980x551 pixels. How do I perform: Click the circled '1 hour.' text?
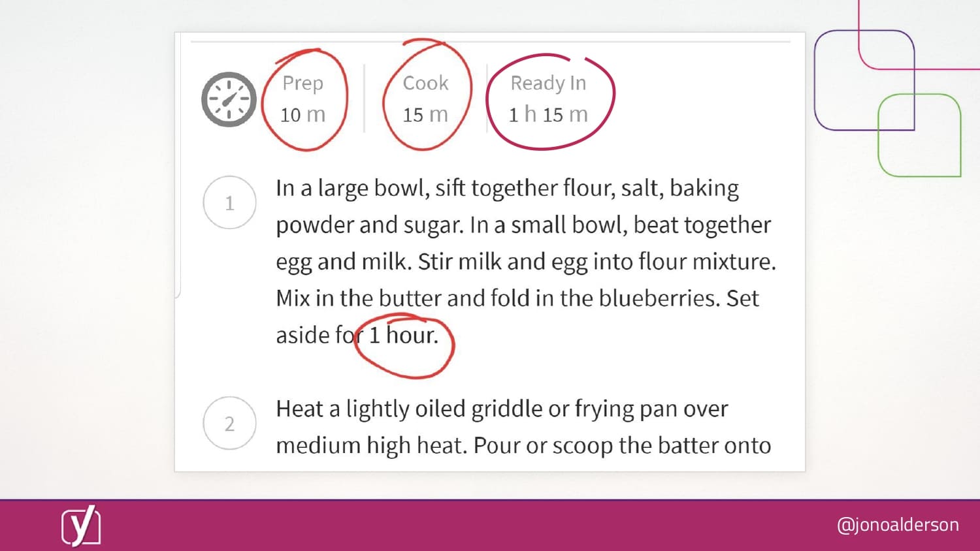tap(403, 335)
